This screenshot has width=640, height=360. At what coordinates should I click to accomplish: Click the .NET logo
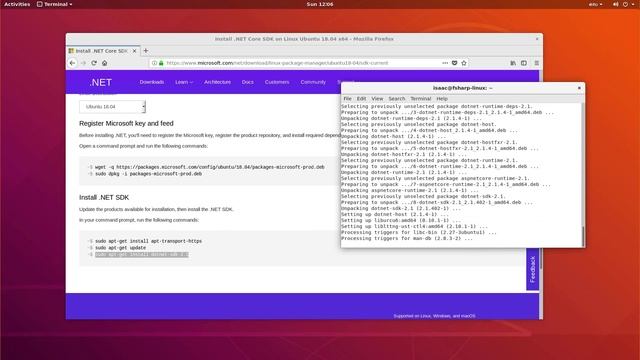click(100, 82)
